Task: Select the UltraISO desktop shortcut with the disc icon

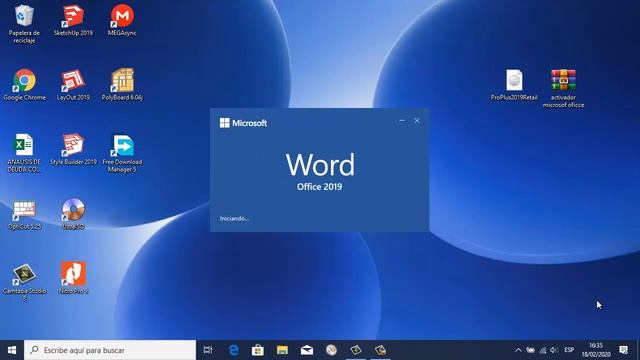Action: [x=73, y=214]
